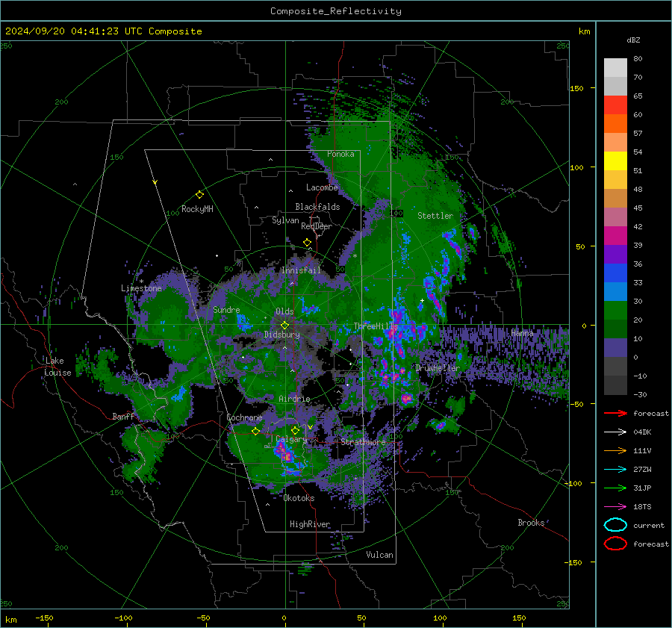Click the white 04DK arrow in the legend
Image resolution: width=672 pixels, height=628 pixels.
[x=615, y=432]
